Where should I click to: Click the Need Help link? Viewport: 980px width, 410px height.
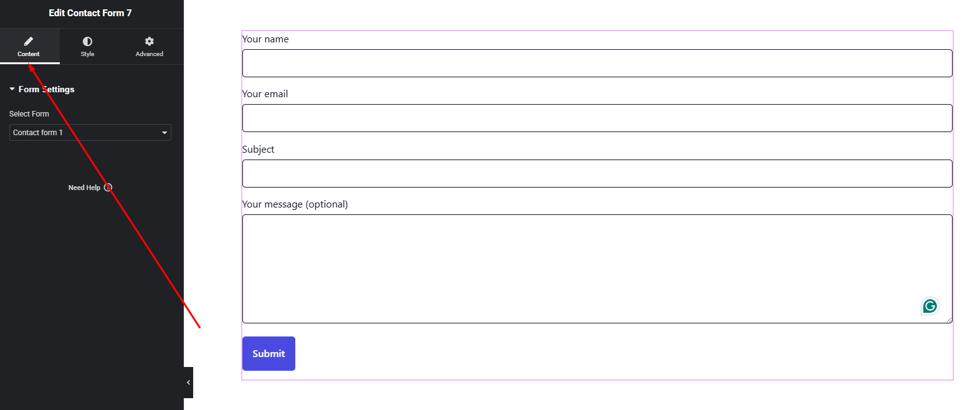pyautogui.click(x=84, y=188)
